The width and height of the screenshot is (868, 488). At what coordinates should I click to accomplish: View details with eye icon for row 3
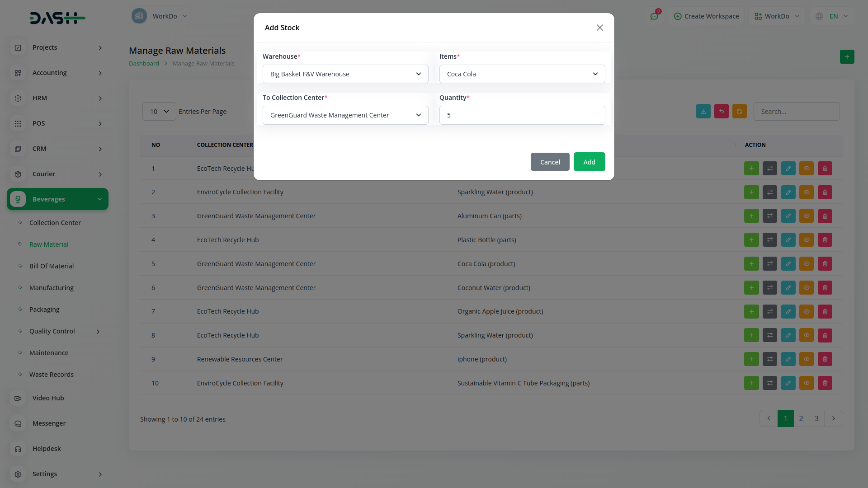[x=806, y=216]
